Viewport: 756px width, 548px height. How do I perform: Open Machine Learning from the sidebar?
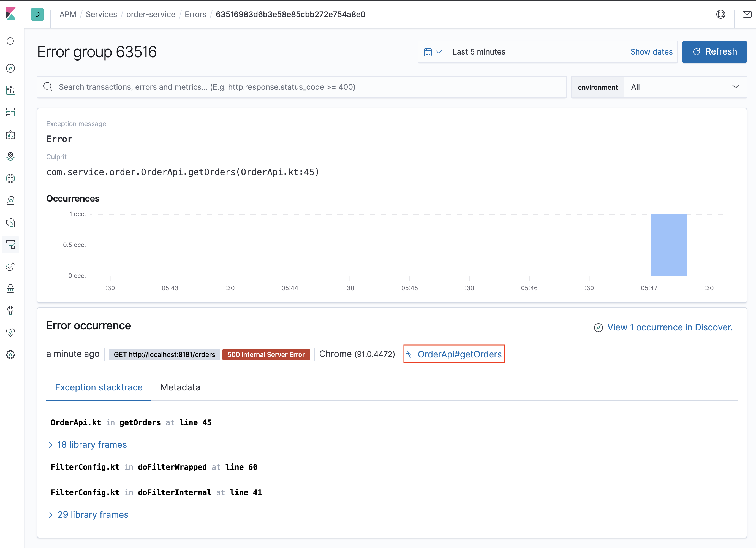click(x=11, y=178)
